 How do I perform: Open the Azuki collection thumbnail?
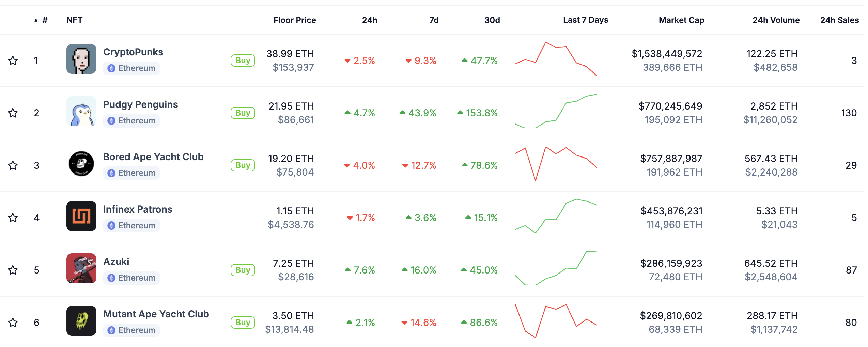point(81,268)
